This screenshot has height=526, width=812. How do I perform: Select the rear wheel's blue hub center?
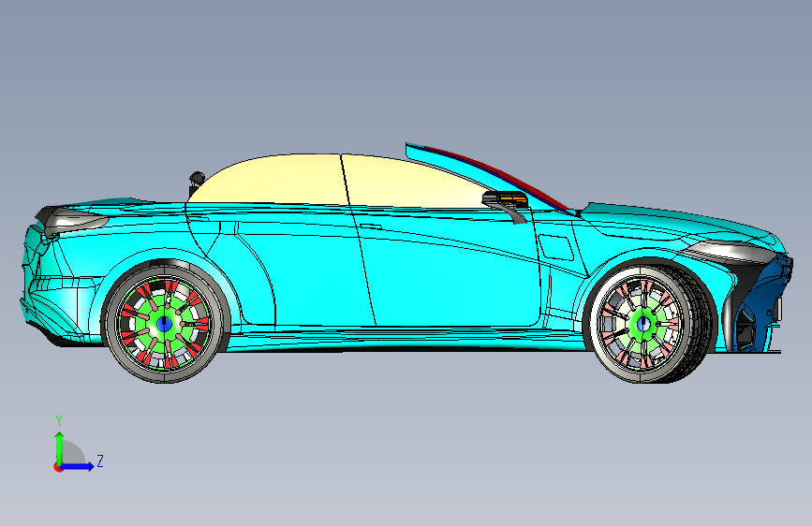click(x=164, y=324)
